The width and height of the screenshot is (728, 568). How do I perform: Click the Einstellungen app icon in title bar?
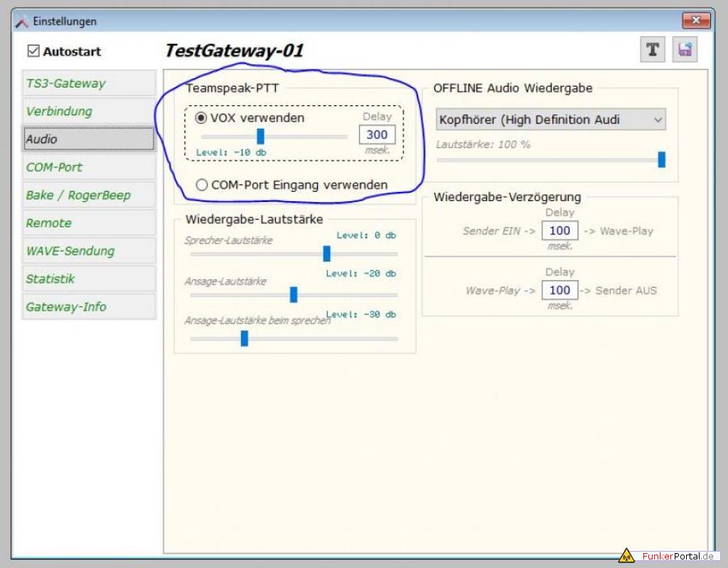point(22,22)
